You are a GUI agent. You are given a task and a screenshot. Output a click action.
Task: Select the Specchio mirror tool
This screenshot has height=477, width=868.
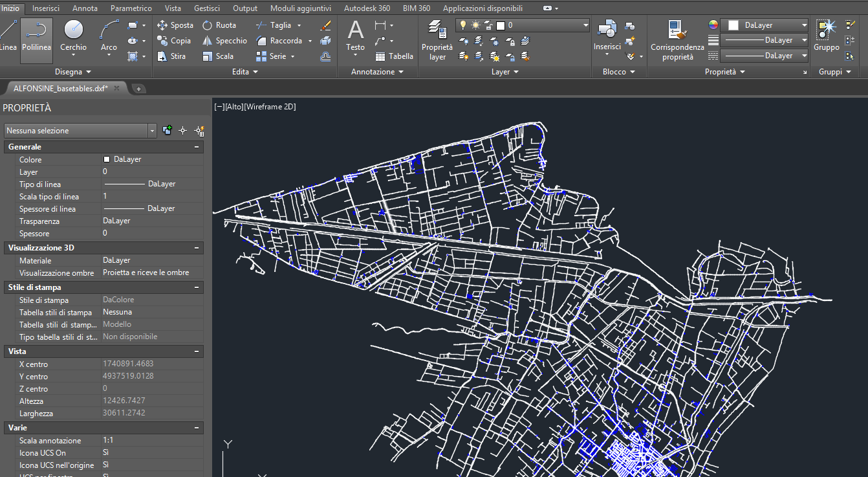click(224, 41)
